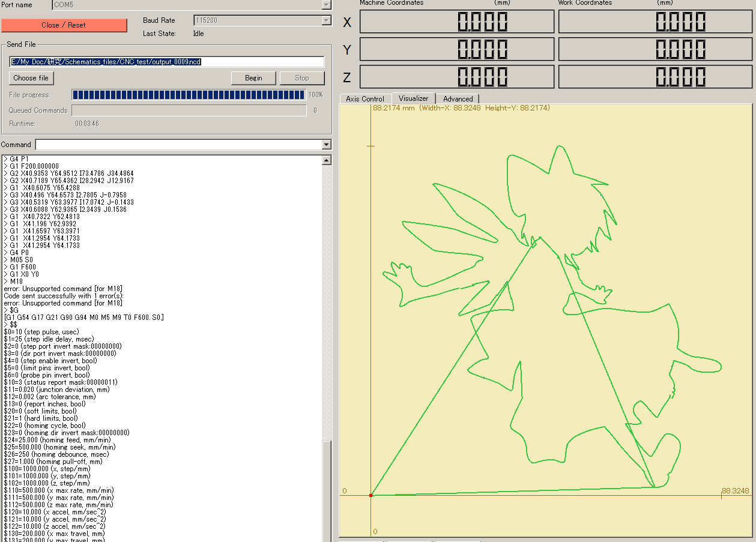Click the '$4=0 (step enable invert, bool)' line
This screenshot has height=542, width=756.
point(50,361)
